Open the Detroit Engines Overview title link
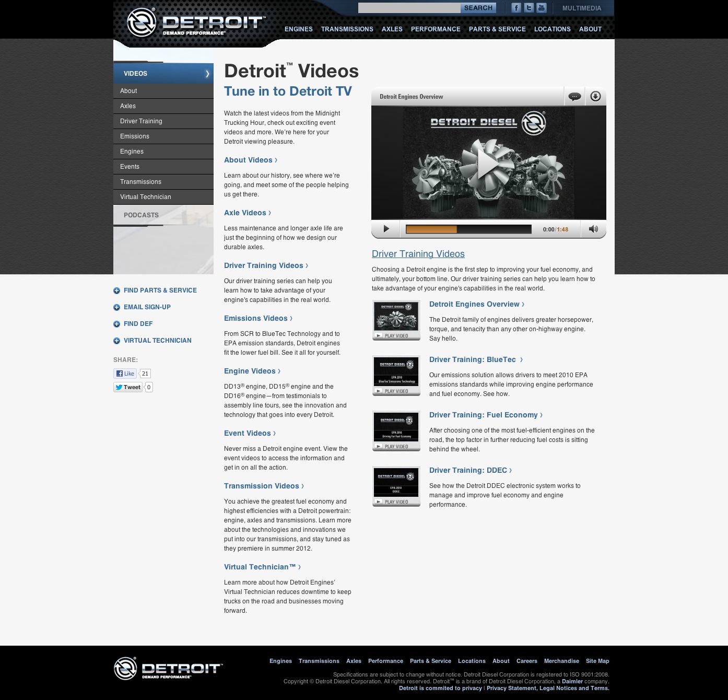The image size is (728, 700). (x=477, y=304)
